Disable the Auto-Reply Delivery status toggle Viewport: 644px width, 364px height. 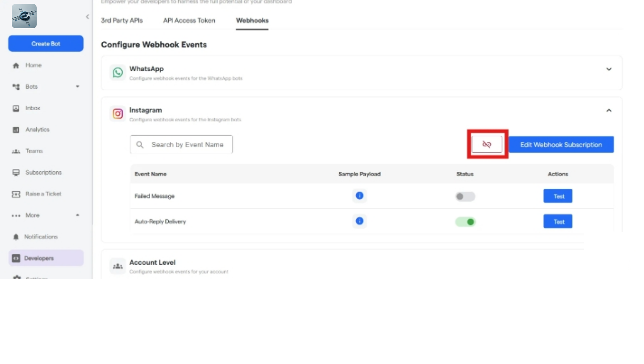coord(466,222)
